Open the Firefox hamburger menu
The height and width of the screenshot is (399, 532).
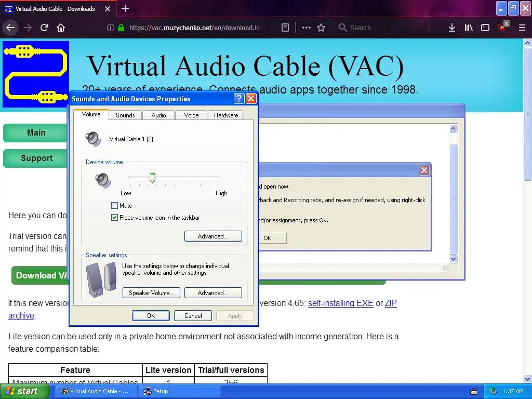click(x=522, y=28)
